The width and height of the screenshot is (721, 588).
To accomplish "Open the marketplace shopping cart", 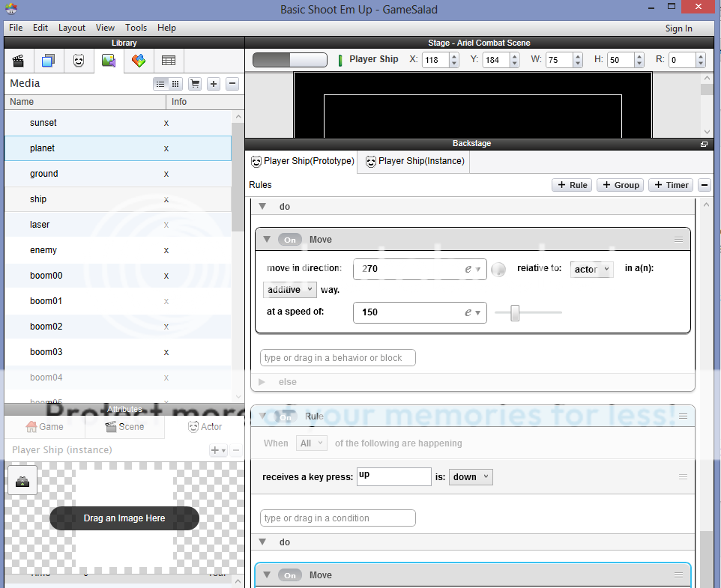I will tap(195, 84).
